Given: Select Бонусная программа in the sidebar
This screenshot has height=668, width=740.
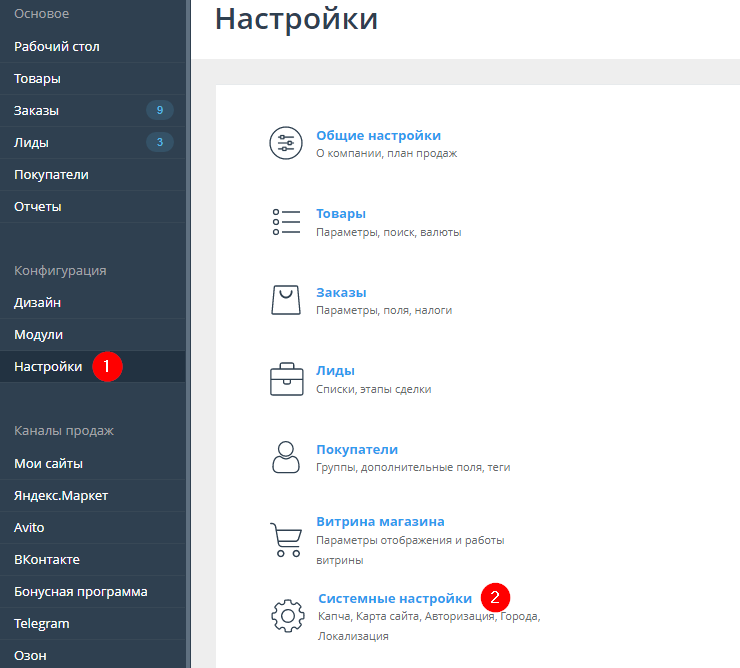Looking at the screenshot, I should click(81, 591).
